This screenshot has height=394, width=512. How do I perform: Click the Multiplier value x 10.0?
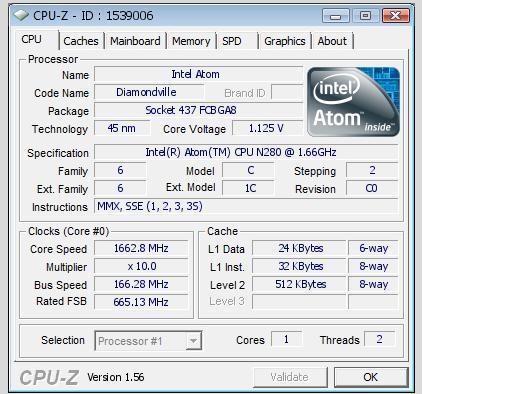[x=141, y=266]
